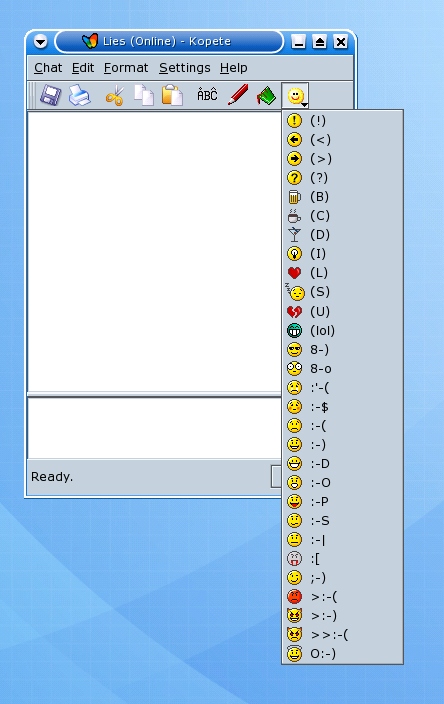Open the window menu arrow in title bar
Image resolution: width=444 pixels, height=704 pixels.
coord(40,42)
